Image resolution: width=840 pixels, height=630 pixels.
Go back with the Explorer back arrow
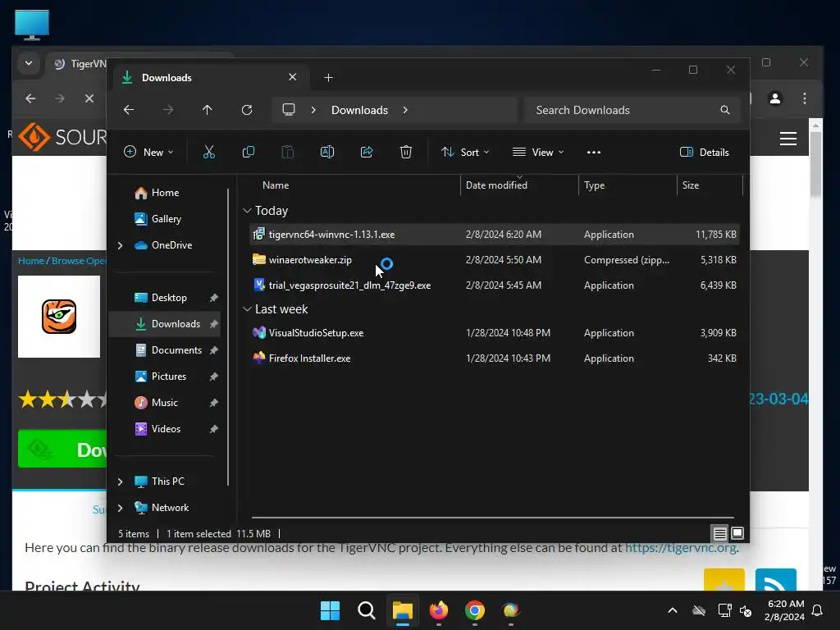(129, 110)
